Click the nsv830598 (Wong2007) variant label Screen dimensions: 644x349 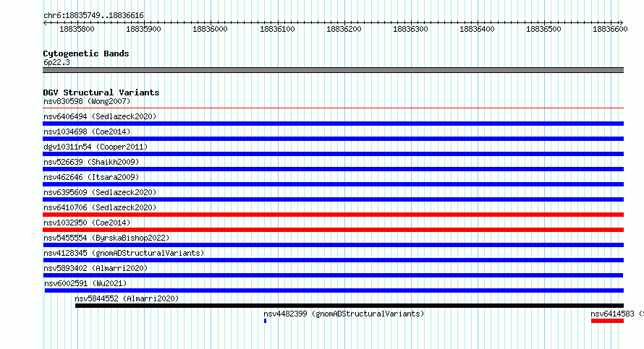click(87, 101)
